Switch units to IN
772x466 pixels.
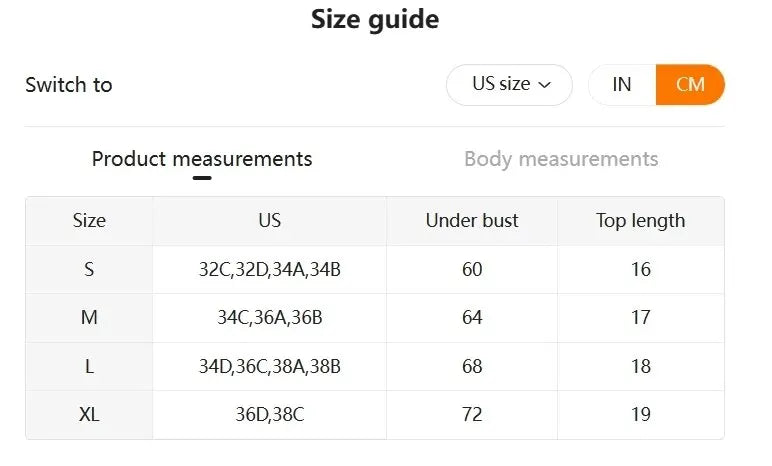622,85
